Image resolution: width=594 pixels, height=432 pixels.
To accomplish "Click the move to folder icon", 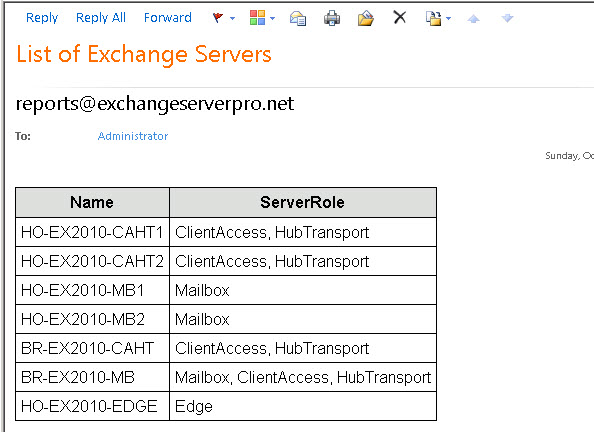I will click(x=366, y=18).
